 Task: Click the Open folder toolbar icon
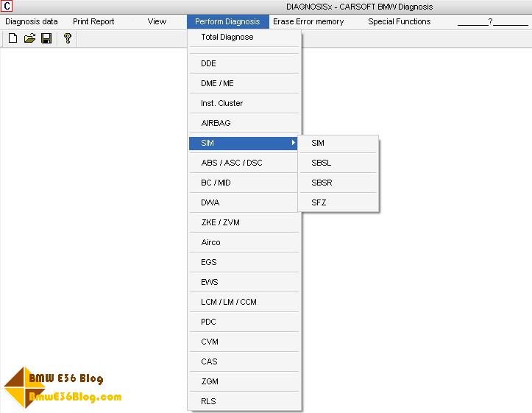[29, 38]
